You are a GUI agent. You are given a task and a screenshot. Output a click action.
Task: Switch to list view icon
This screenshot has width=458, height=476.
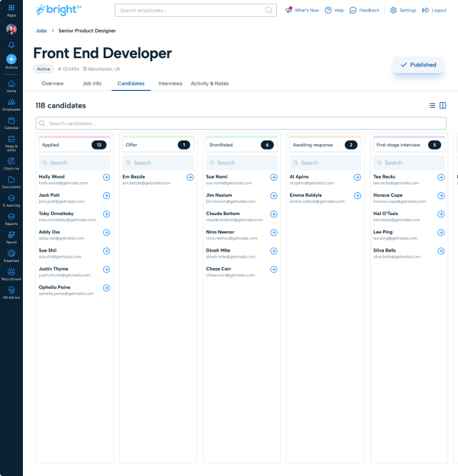point(432,105)
